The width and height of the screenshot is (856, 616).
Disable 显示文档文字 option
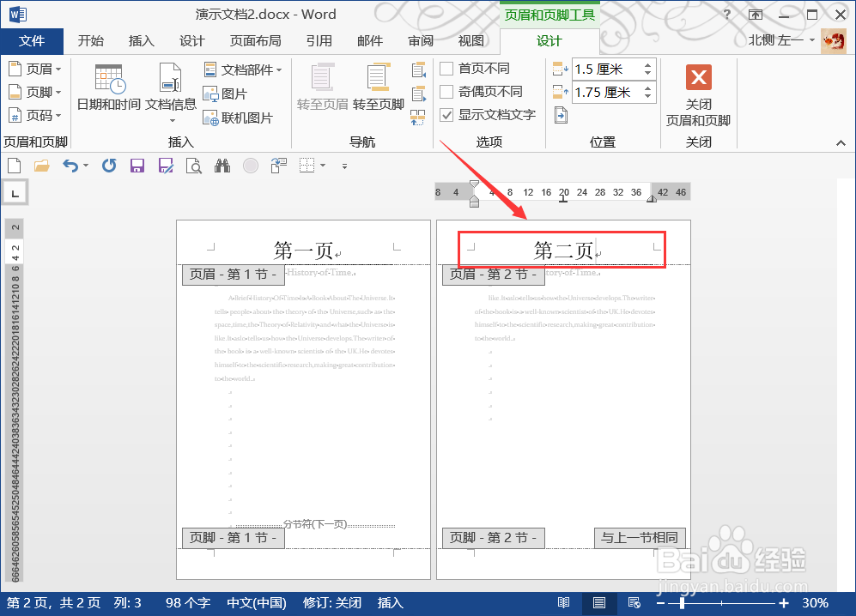click(447, 115)
